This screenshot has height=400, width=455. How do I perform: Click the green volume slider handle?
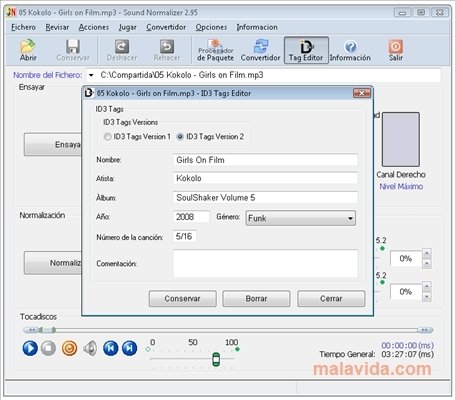pyautogui.click(x=216, y=359)
